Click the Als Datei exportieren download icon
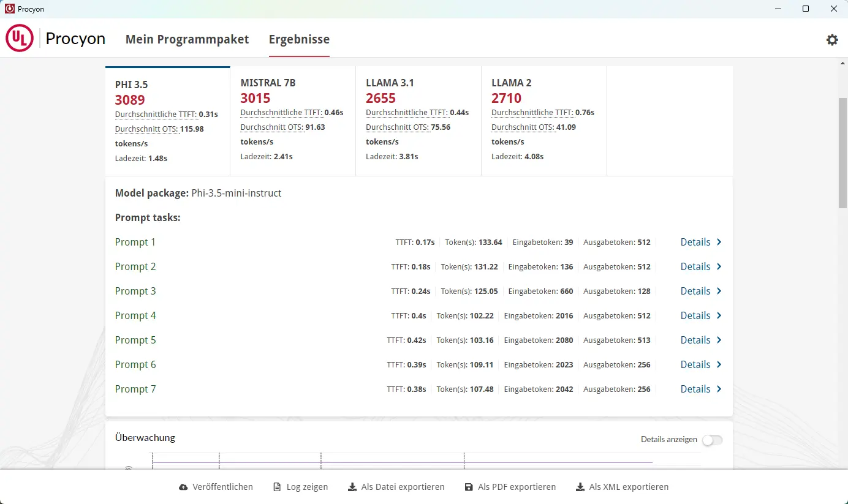This screenshot has height=504, width=848. coord(352,487)
